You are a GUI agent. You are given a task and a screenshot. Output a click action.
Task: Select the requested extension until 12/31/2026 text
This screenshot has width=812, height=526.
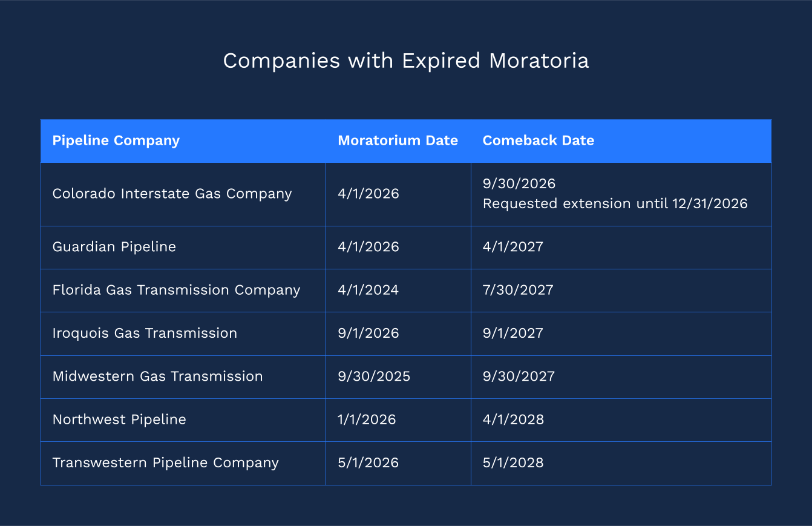(x=615, y=203)
